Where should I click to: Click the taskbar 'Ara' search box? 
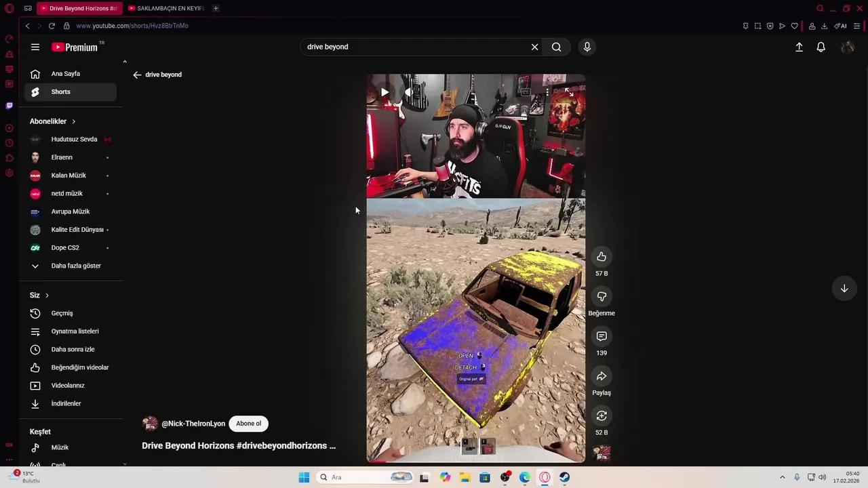tap(365, 477)
